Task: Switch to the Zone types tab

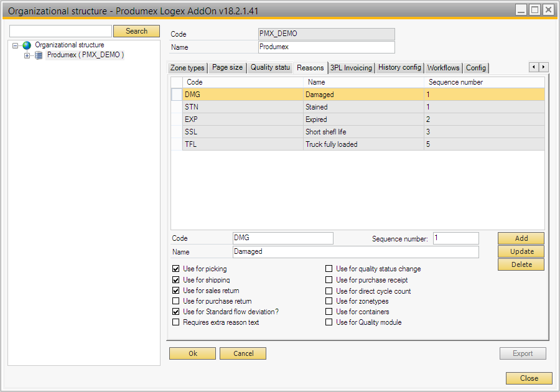Action: [187, 68]
